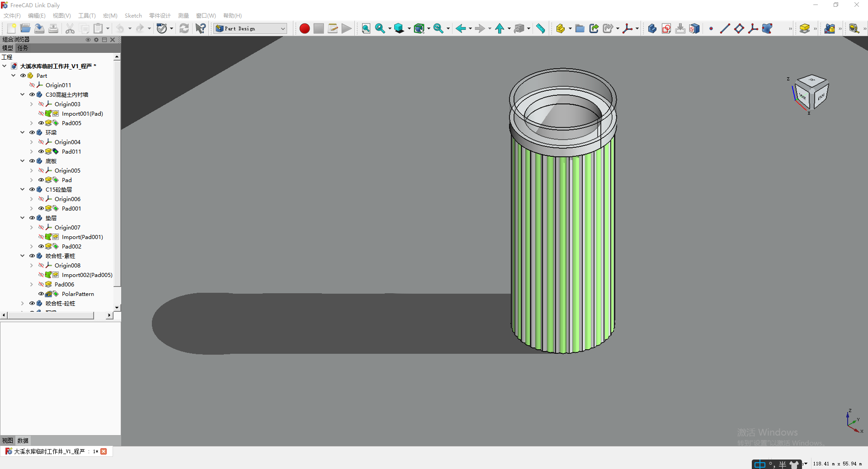Click the navigation cube
This screenshot has height=469, width=868.
[811, 92]
